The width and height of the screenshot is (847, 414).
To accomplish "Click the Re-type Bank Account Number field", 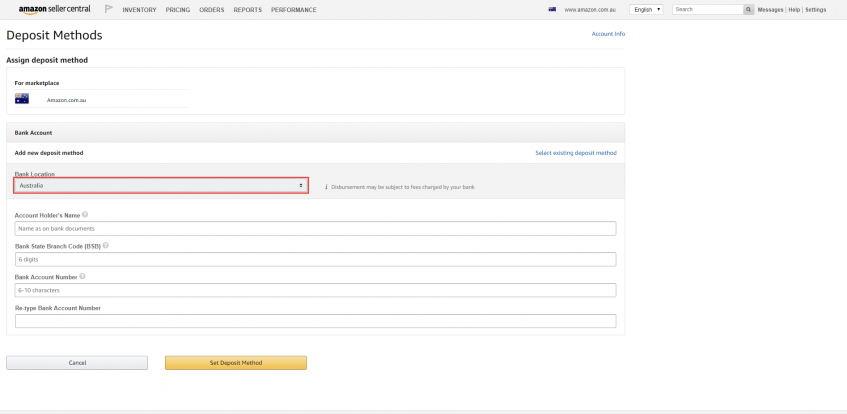I will click(x=315, y=321).
